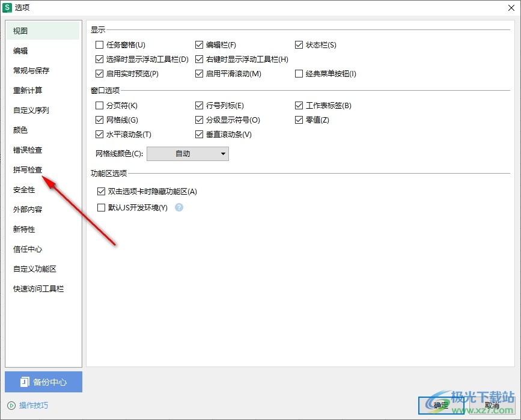521x420 pixels.
Task: Close the 选项 dialog window
Action: pyautogui.click(x=511, y=8)
